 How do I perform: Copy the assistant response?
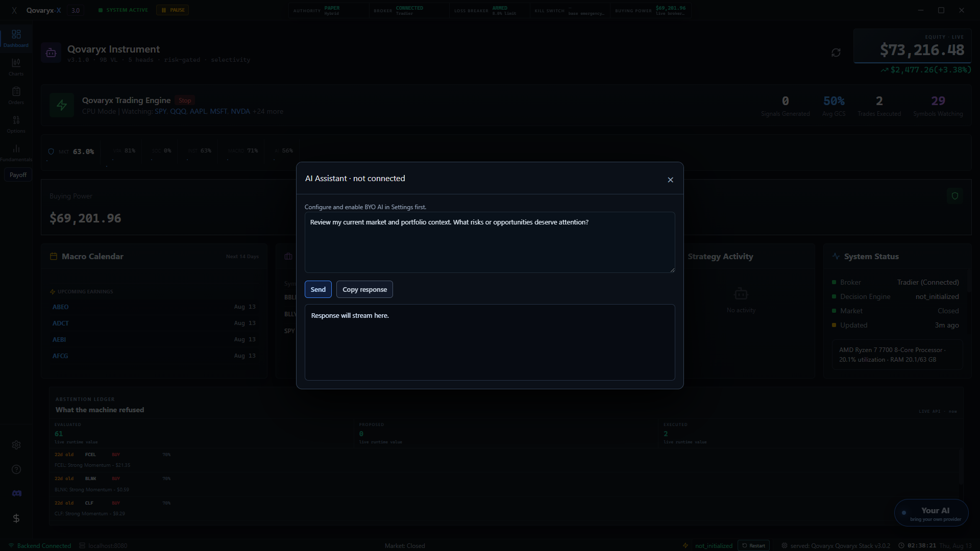click(x=364, y=289)
